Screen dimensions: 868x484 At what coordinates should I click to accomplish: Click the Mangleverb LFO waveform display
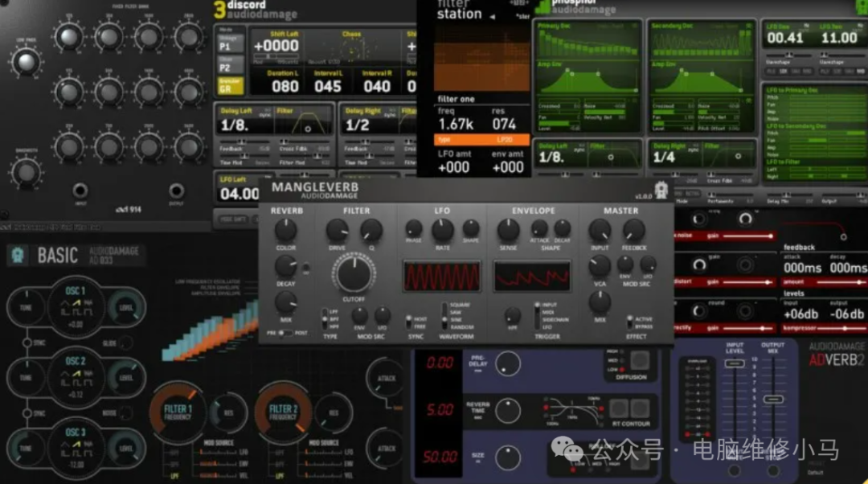(442, 276)
